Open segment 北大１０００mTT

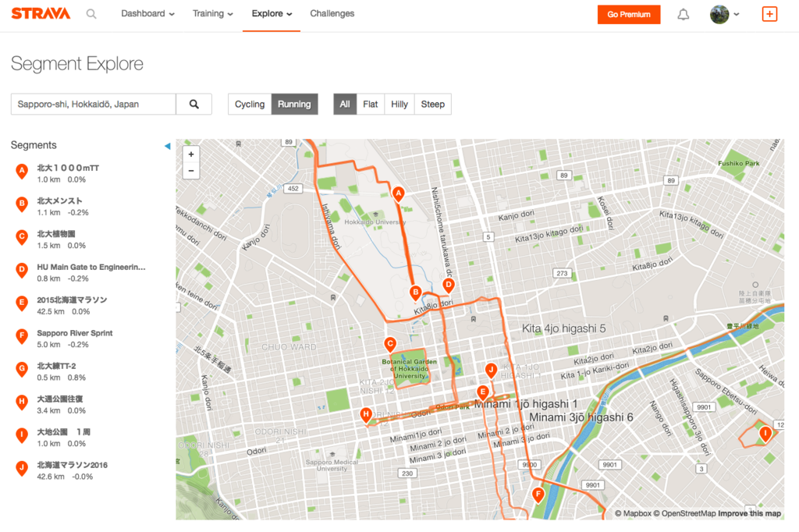69,168
